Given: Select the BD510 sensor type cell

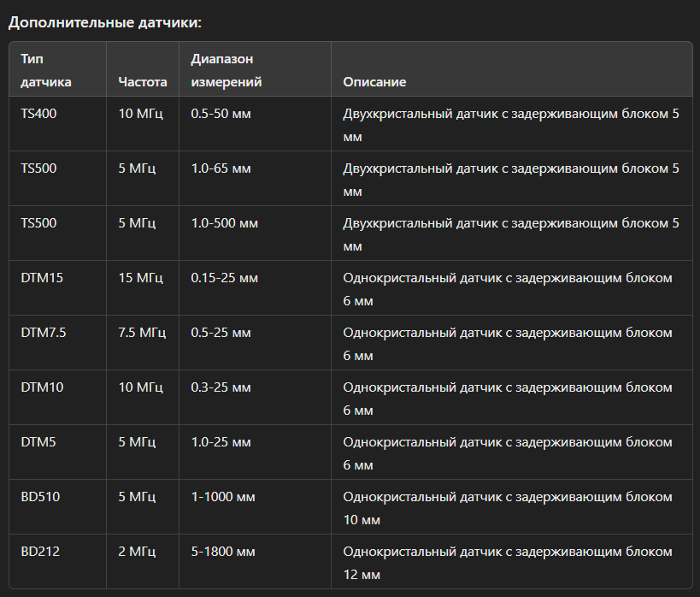Looking at the screenshot, I should click(40, 496).
